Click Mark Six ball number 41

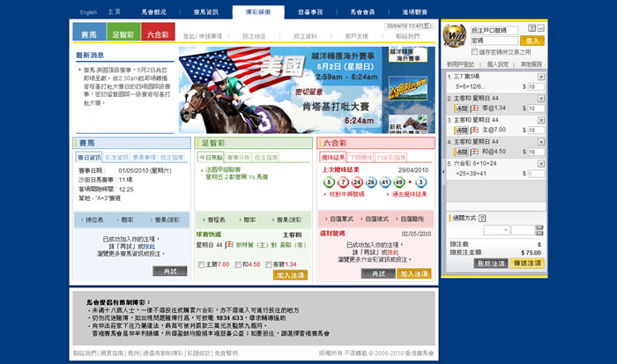[385, 182]
